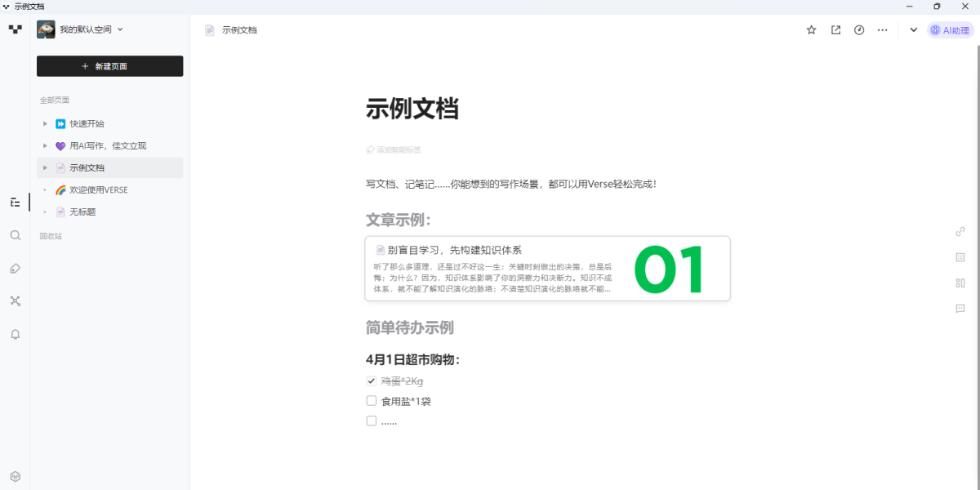Viewport: 980px width, 490px height.
Task: Open the tags icon in left rail
Action: (15, 268)
